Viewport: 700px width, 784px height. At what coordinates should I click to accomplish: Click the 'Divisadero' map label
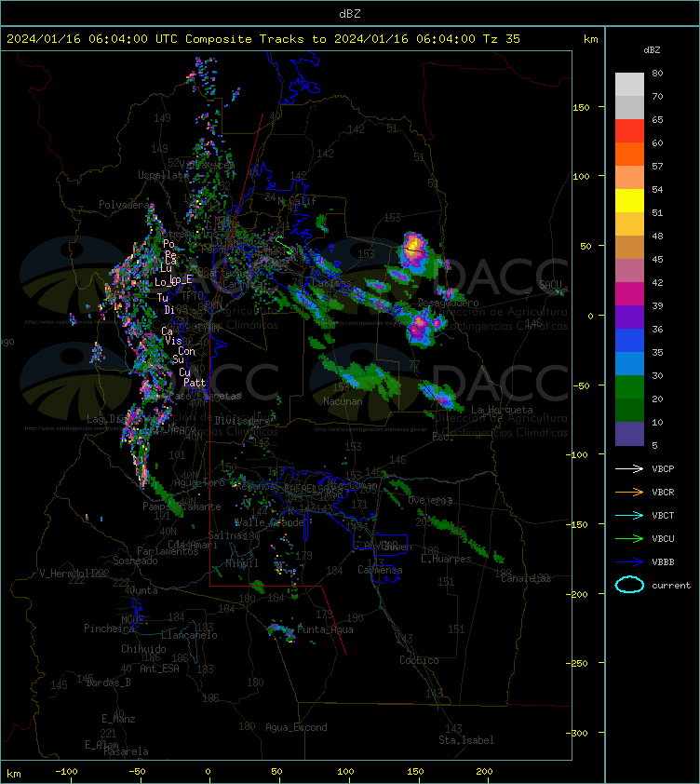[243, 421]
